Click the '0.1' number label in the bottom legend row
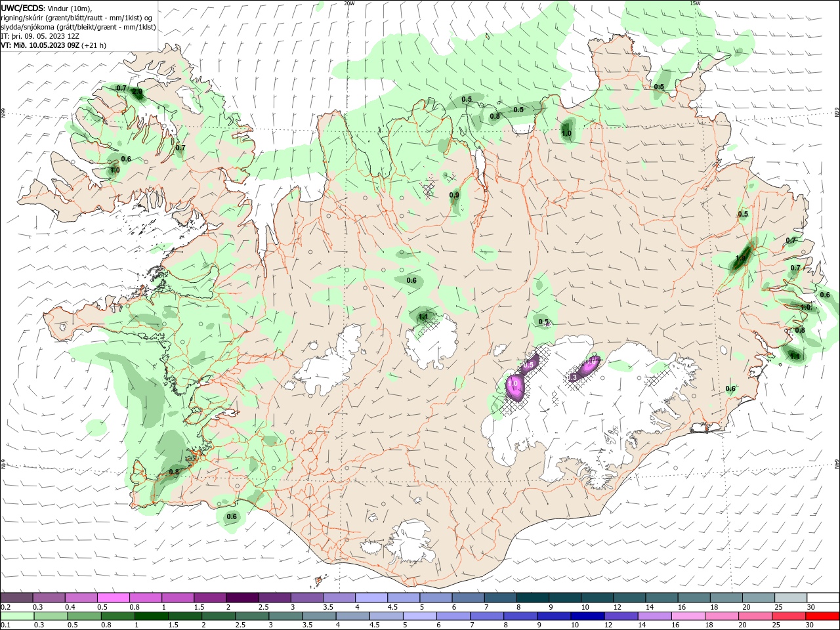Viewport: 840px width, 630px height. tap(6, 625)
